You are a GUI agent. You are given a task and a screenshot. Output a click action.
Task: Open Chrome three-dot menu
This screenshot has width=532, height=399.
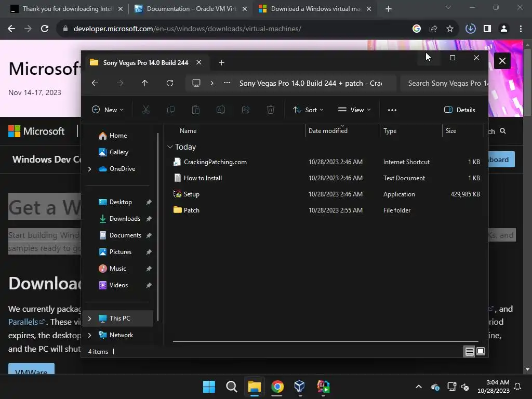[x=521, y=29]
